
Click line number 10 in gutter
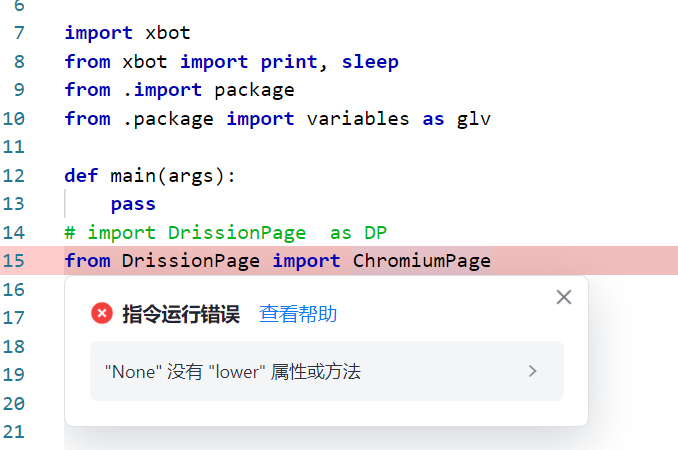click(x=14, y=118)
